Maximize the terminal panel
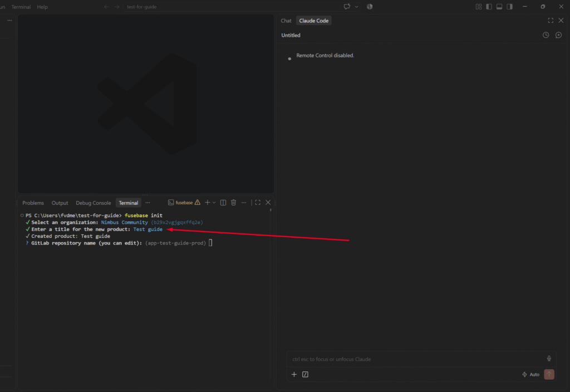 [258, 202]
